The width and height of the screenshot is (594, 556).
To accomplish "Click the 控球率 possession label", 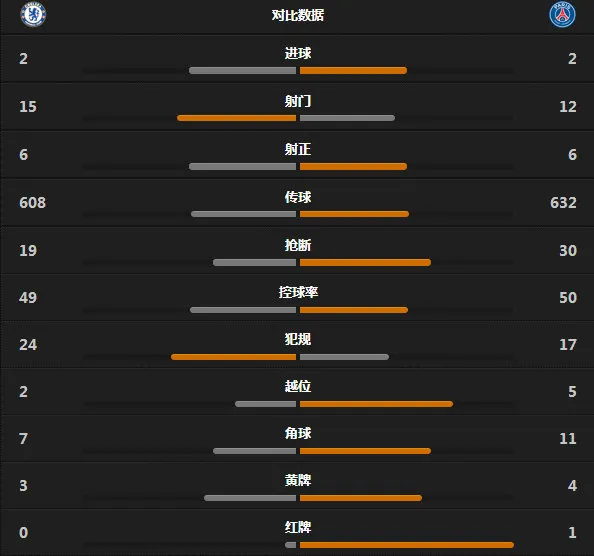I will click(x=298, y=292).
